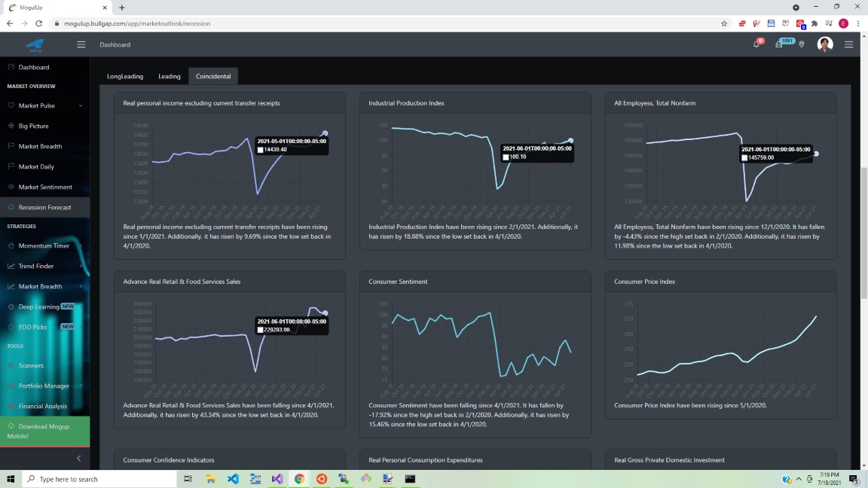Viewport: 868px width, 488px height.
Task: Close the MogulUp browser tab
Action: click(x=105, y=8)
